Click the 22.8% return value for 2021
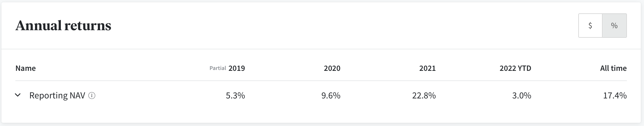Image resolution: width=644 pixels, height=126 pixels. [424, 96]
